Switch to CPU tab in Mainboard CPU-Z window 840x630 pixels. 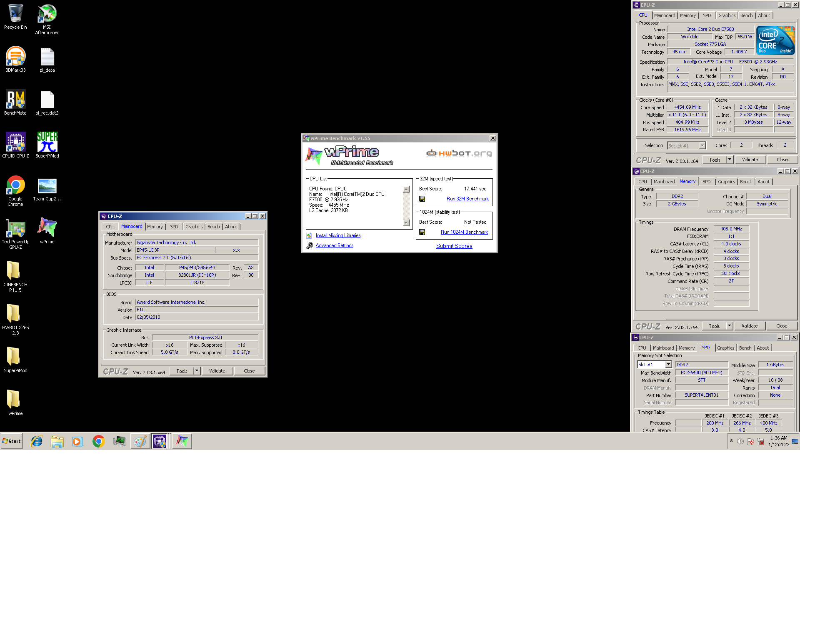click(110, 227)
